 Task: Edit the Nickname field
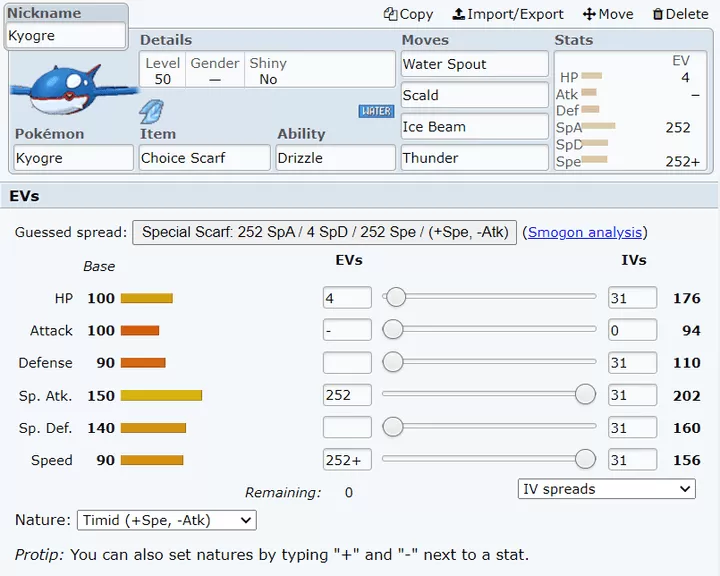(66, 35)
